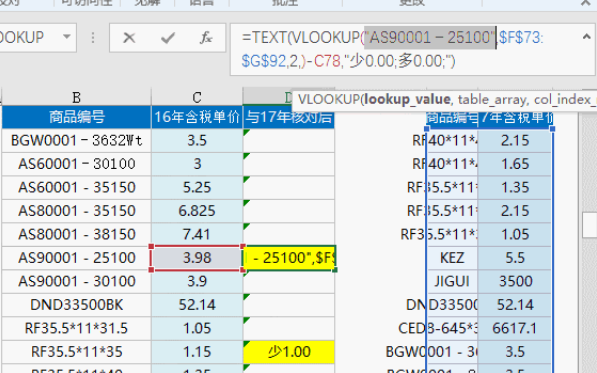Select cell KEZ in right table
This screenshot has height=373, width=597.
452,258
